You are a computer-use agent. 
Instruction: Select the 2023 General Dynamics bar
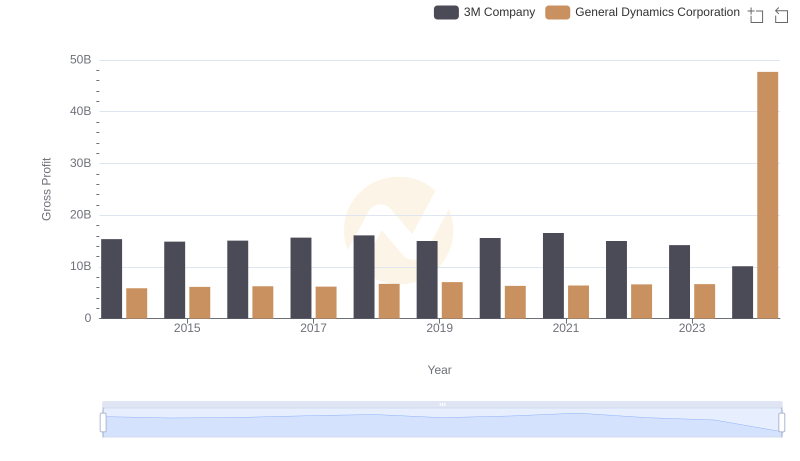click(704, 301)
